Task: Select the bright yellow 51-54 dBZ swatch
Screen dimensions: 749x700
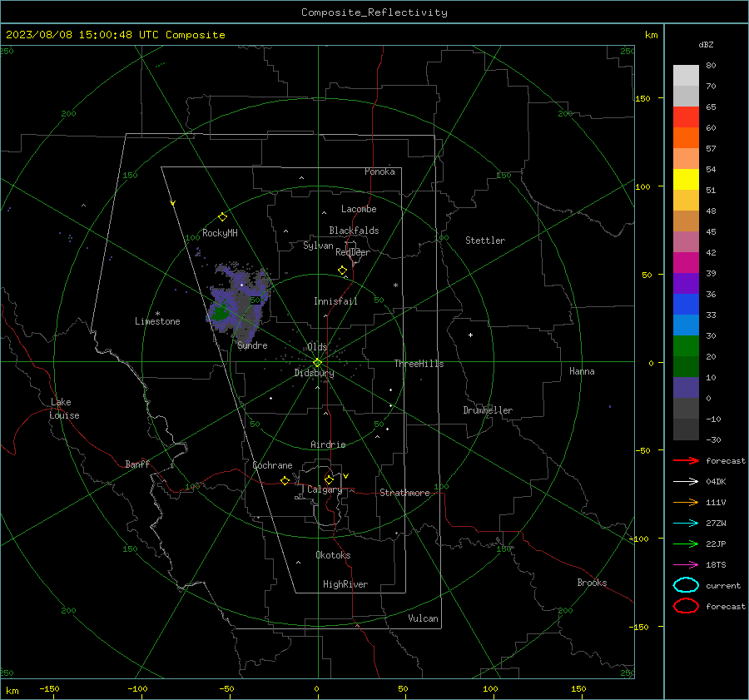Action: [x=686, y=180]
